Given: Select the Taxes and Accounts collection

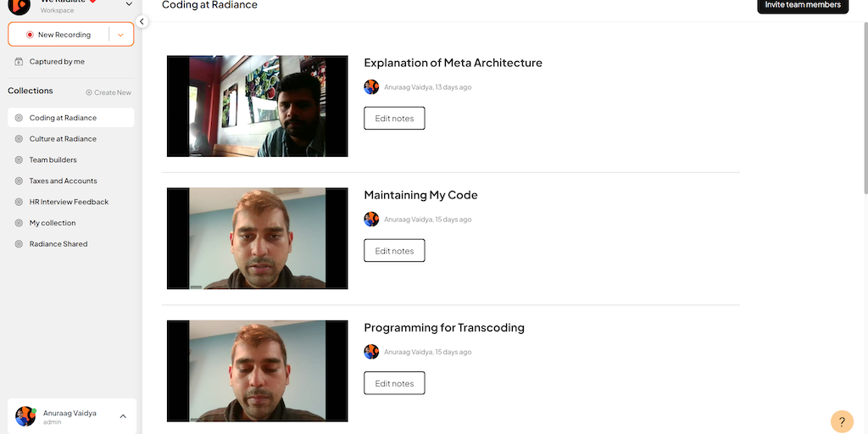Looking at the screenshot, I should click(x=63, y=181).
